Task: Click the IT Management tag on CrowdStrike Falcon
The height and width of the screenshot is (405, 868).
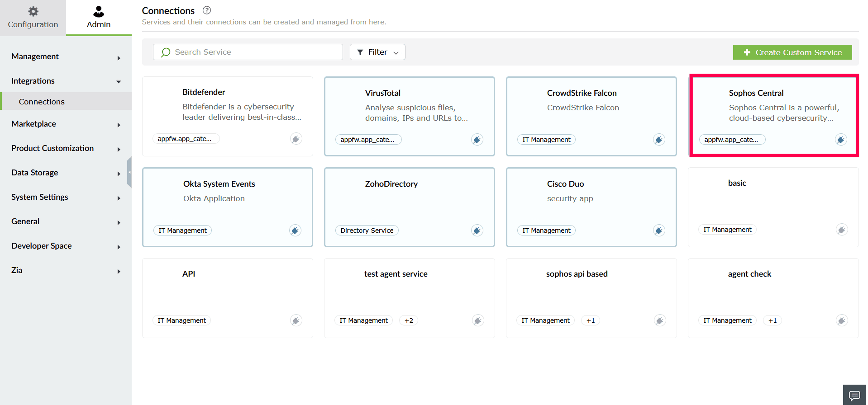Action: (546, 140)
